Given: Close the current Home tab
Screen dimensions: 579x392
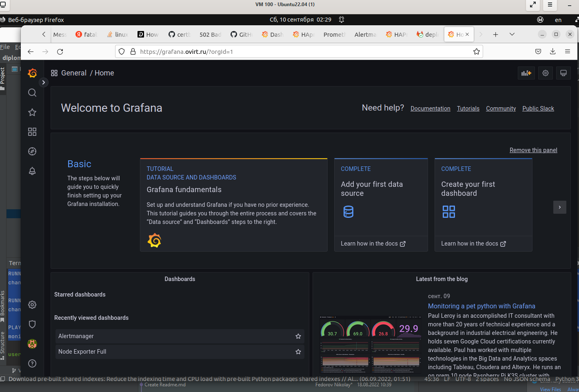Looking at the screenshot, I should coord(467,34).
